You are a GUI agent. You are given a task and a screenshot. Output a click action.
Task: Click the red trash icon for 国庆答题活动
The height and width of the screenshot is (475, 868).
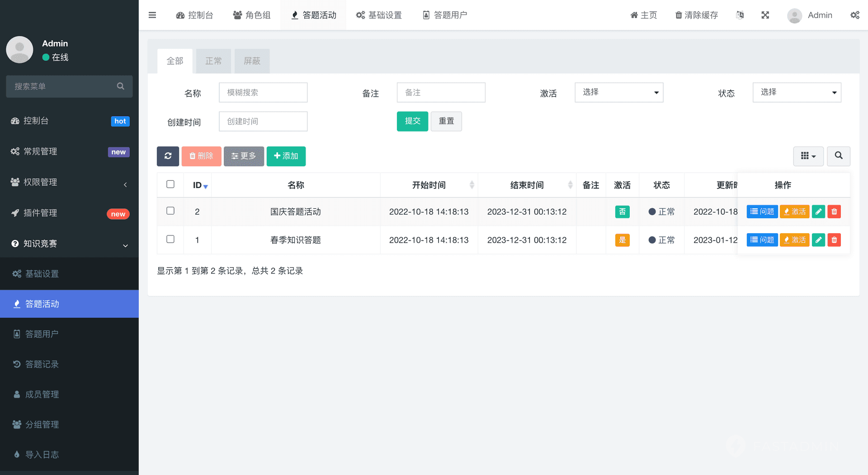tap(834, 212)
